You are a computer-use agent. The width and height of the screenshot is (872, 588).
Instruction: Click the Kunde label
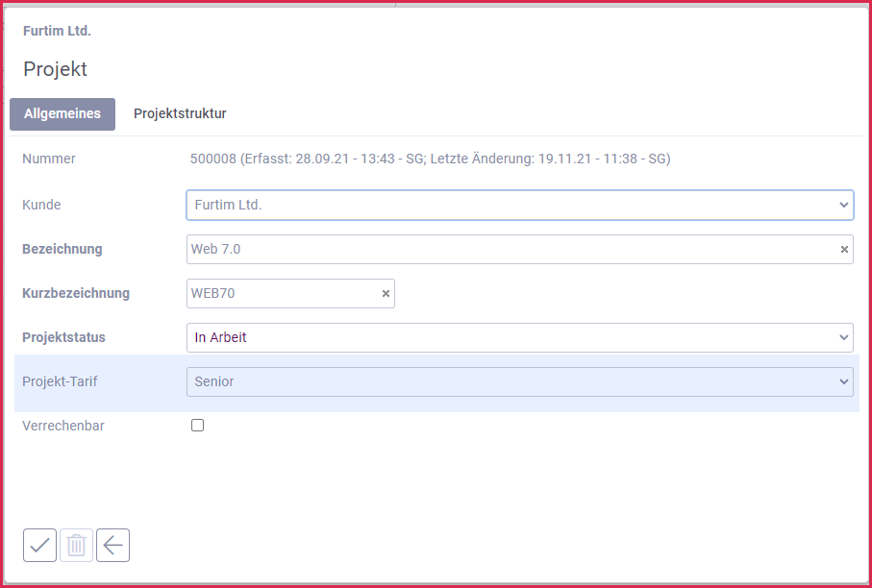point(41,205)
